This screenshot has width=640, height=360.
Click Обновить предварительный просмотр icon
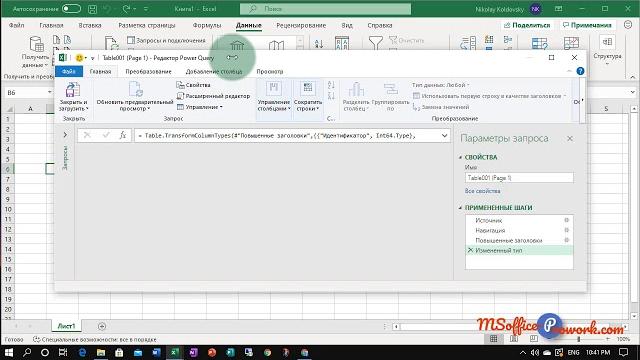point(135,89)
